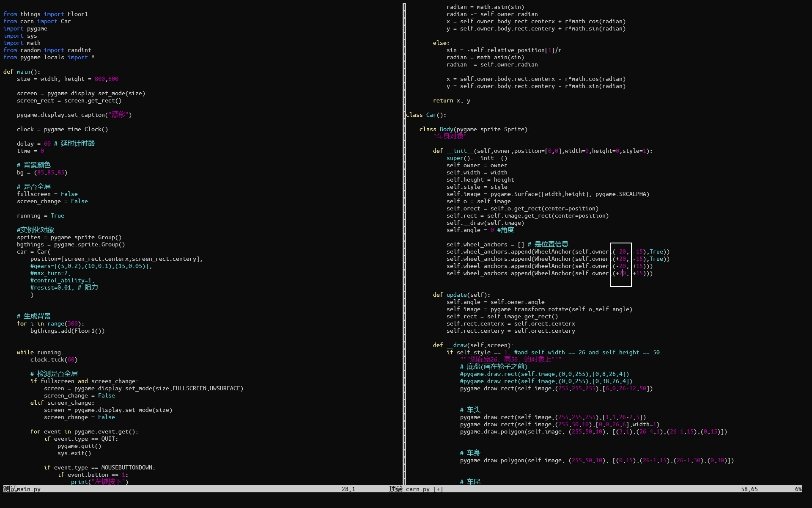Click the line containing 'pygame.SRCALPHA'
Image resolution: width=812 pixels, height=508 pixels.
(x=548, y=194)
